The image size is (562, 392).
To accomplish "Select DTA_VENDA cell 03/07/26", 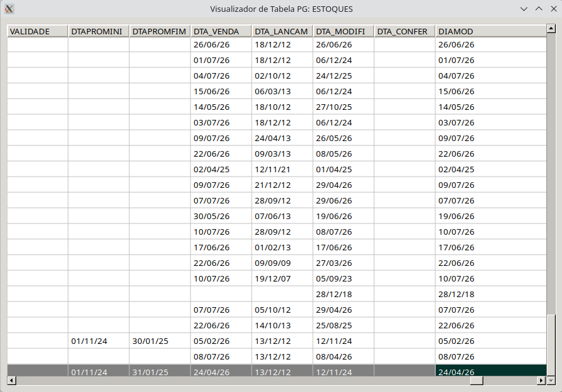I will click(221, 122).
